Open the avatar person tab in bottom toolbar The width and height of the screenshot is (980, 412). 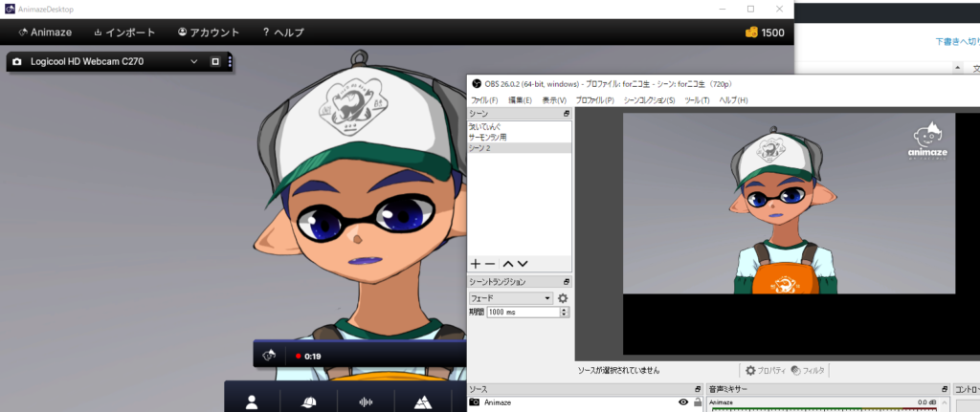[252, 402]
